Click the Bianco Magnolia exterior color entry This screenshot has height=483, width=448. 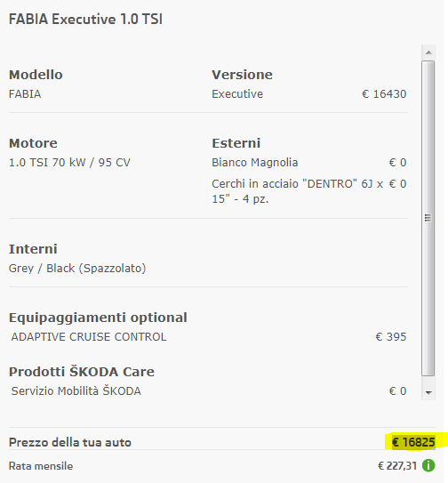click(x=255, y=163)
